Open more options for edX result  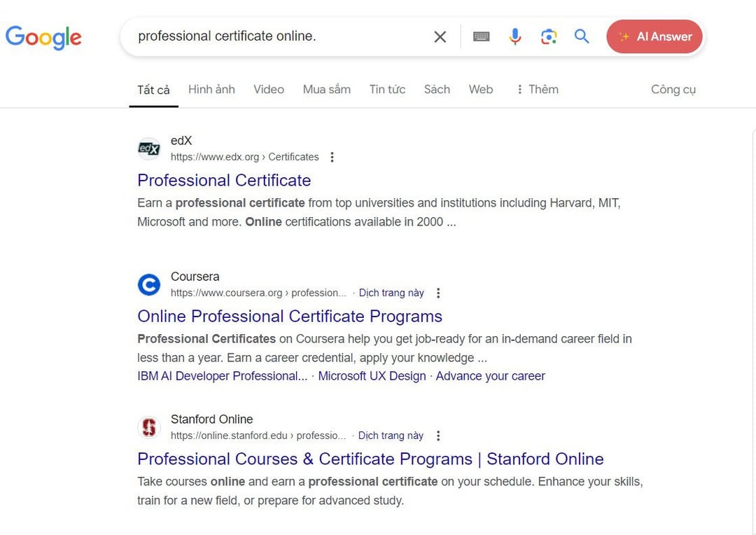(332, 158)
